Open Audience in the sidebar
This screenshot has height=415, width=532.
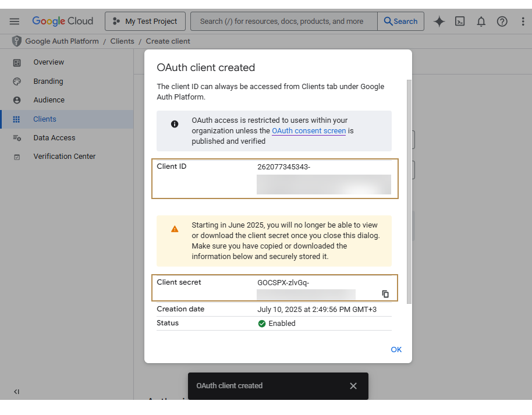(68, 100)
